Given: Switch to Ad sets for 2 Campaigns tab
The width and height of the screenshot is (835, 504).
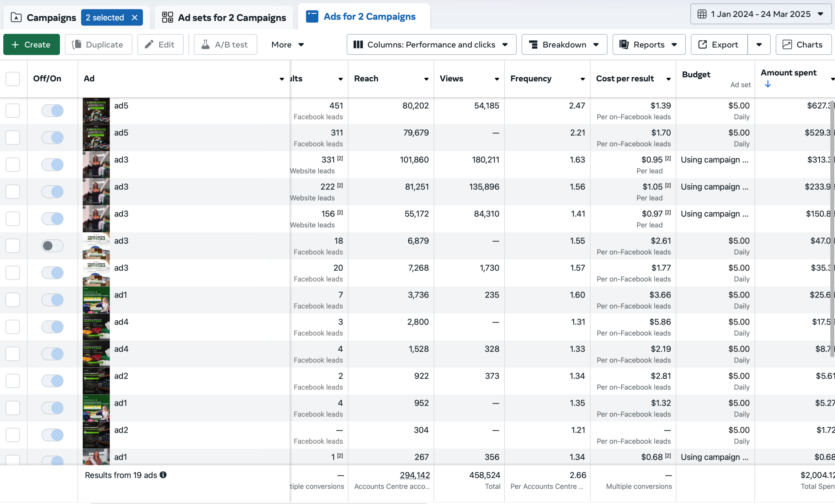Looking at the screenshot, I should 224,17.
